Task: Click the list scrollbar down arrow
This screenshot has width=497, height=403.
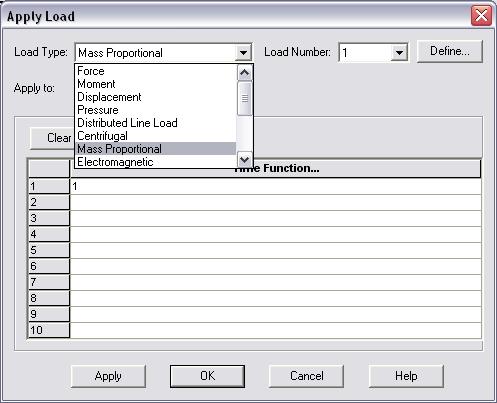Action: [x=244, y=160]
